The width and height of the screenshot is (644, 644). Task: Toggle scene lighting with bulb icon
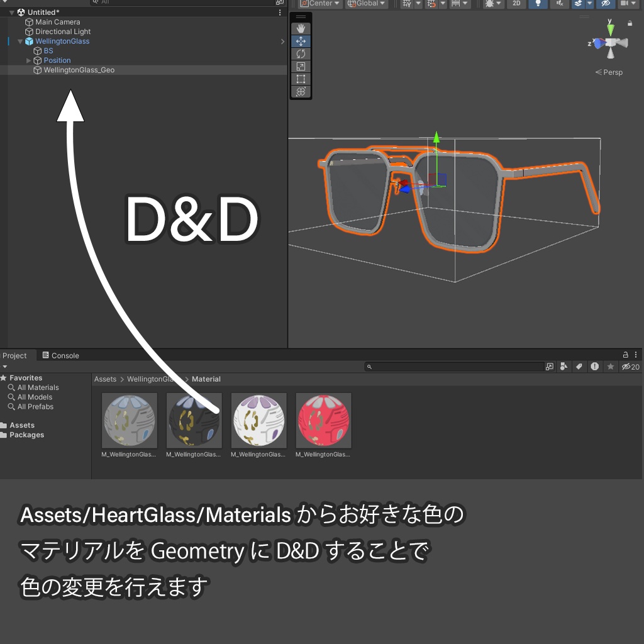[x=536, y=4]
